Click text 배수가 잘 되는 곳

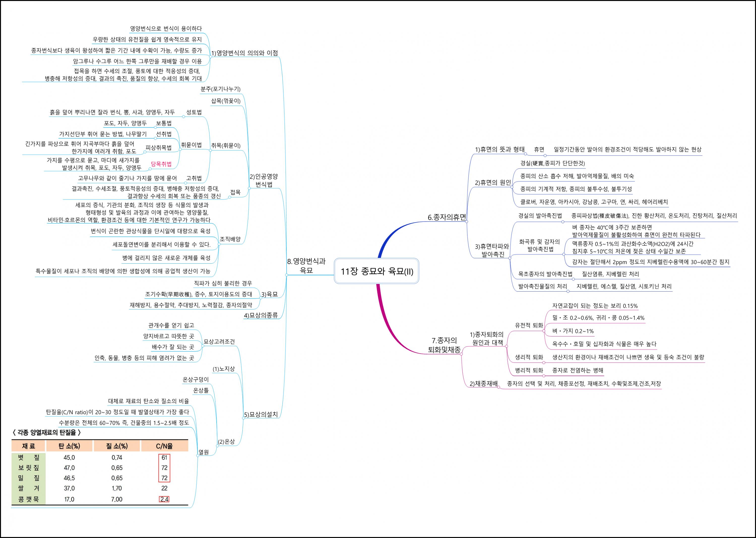click(173, 347)
